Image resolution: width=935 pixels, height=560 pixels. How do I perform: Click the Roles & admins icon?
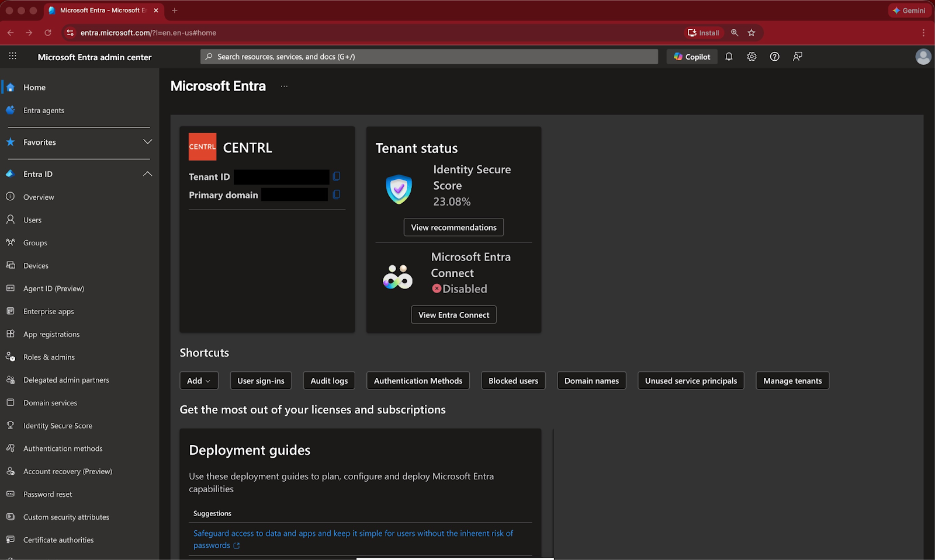pos(11,357)
